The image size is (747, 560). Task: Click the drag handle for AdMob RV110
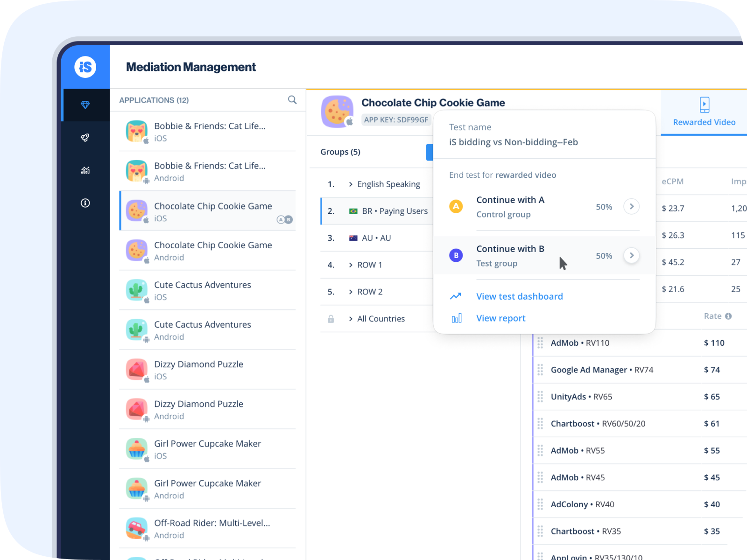(x=540, y=343)
